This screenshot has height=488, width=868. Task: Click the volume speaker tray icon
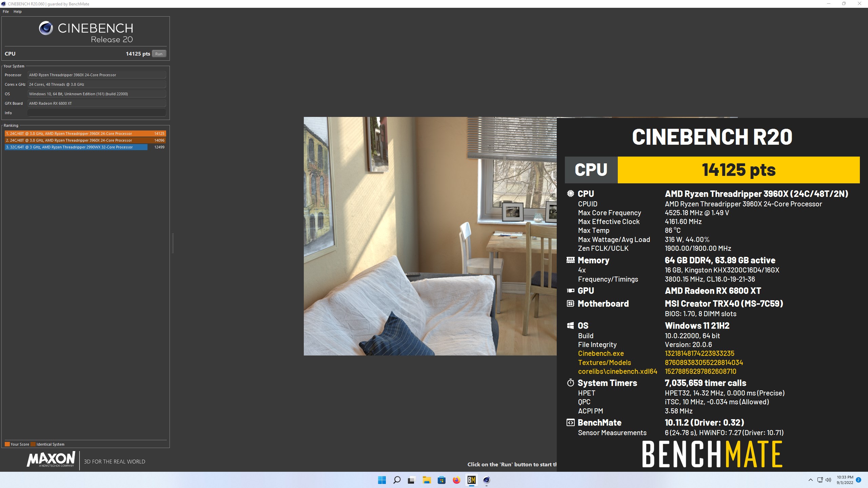(828, 480)
